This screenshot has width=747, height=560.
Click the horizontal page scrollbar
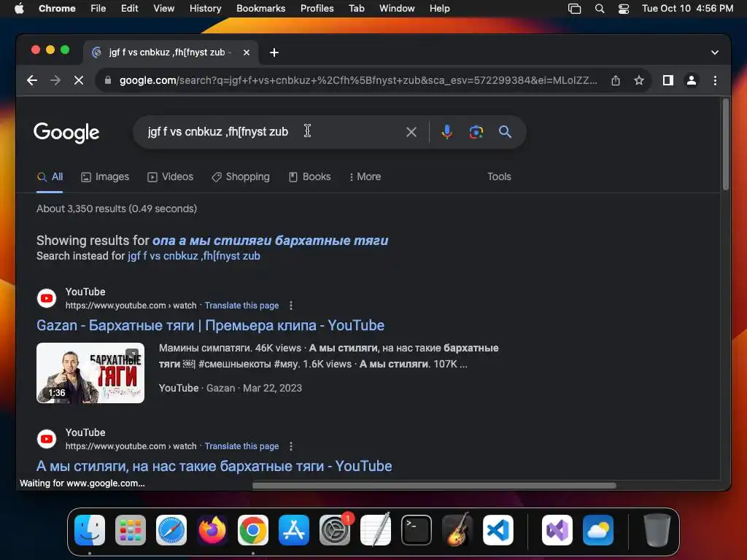[434, 486]
